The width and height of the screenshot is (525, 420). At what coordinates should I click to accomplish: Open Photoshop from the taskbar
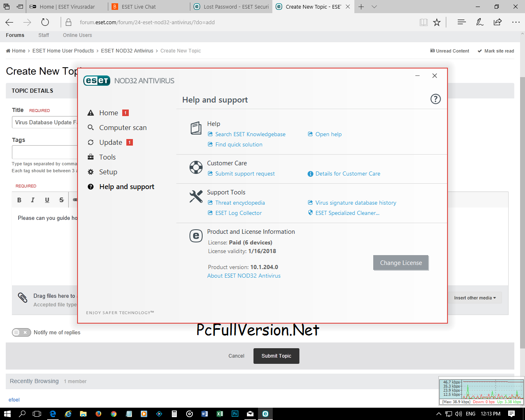click(x=235, y=414)
